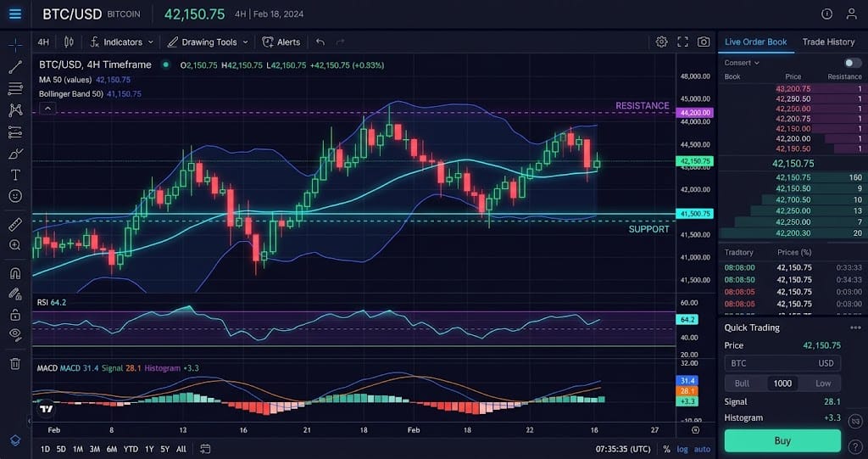Viewport: 868px width, 459px height.
Task: Select the crosshair cursor tool
Action: [x=15, y=44]
